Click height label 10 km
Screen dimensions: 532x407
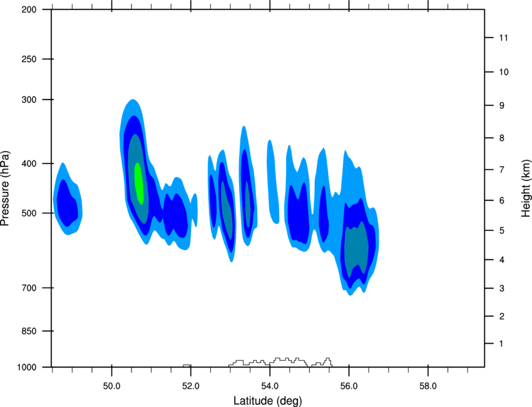[503, 72]
